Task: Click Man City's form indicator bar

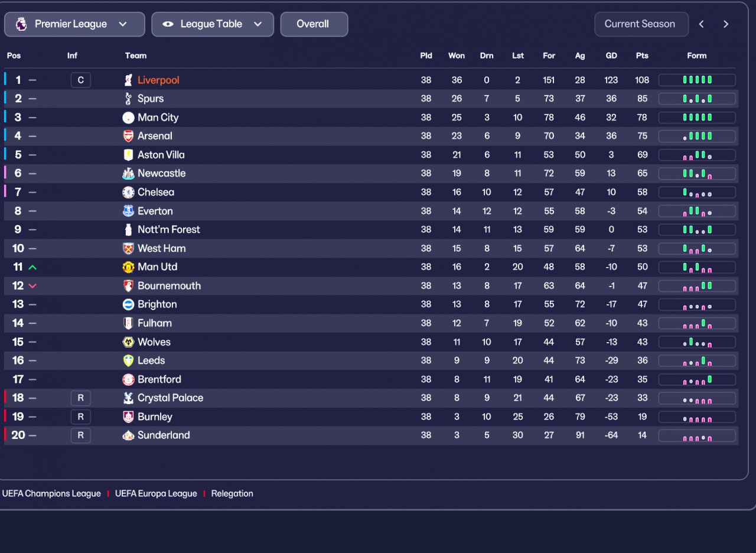Action: click(x=697, y=118)
